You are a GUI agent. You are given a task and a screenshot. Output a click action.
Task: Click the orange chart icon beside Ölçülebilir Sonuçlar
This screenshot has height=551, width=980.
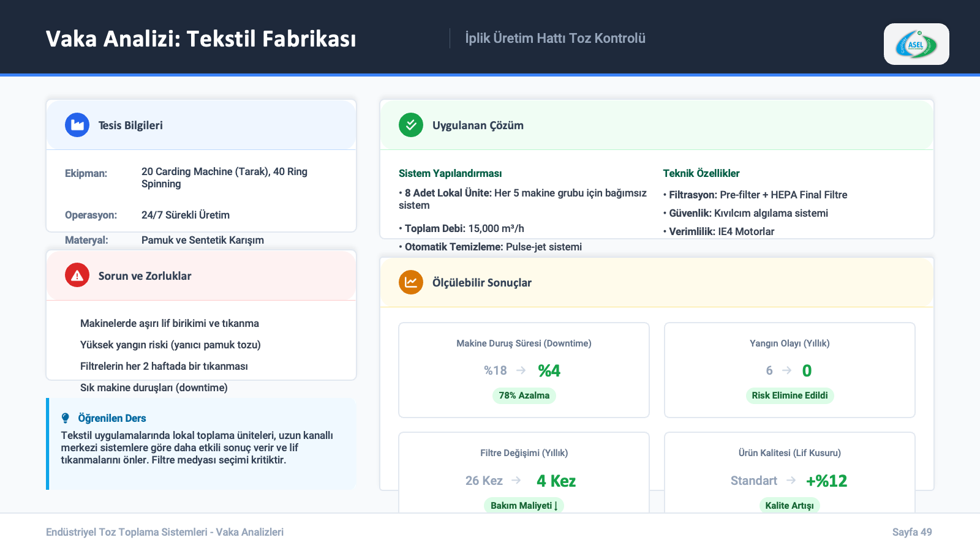pyautogui.click(x=411, y=283)
